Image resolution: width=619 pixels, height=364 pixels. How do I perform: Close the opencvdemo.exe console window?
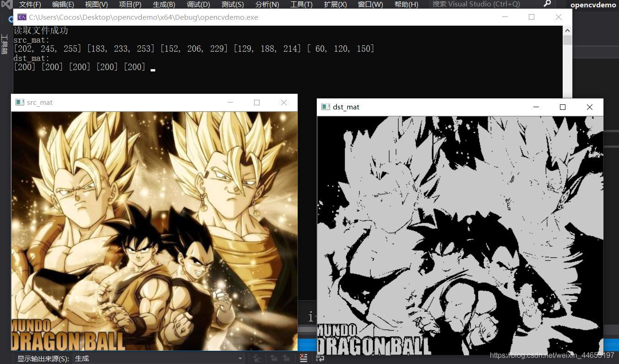point(558,17)
